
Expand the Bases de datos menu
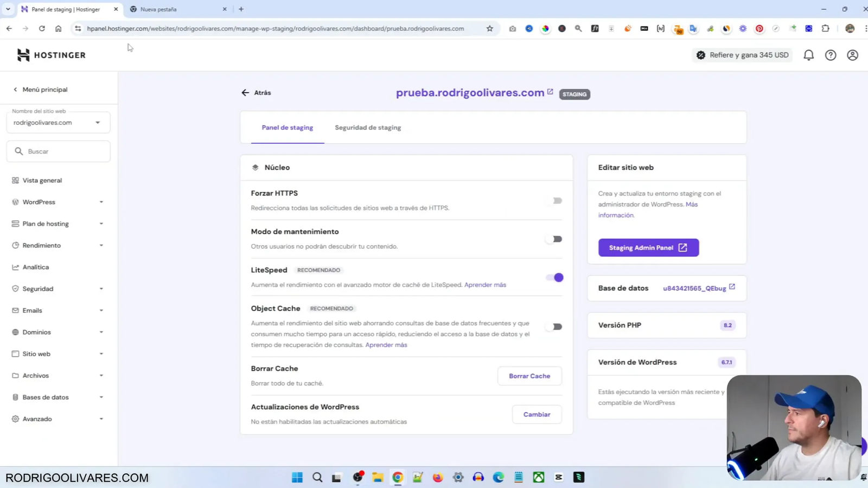tap(58, 397)
